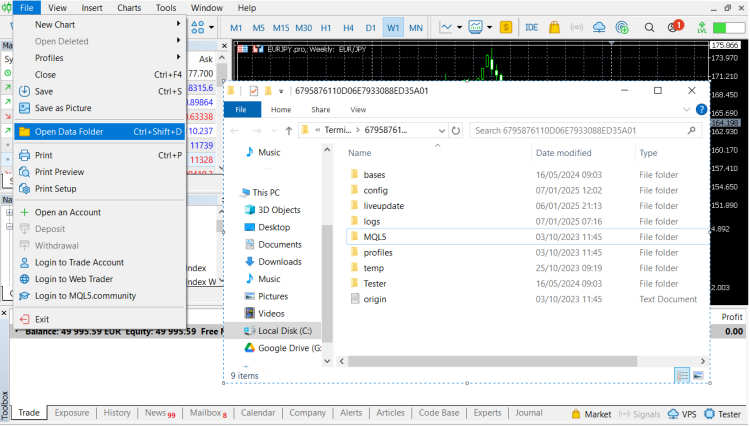This screenshot has height=426, width=750.
Task: Click the Explorer up-arrow navigation icon
Action: click(x=289, y=130)
